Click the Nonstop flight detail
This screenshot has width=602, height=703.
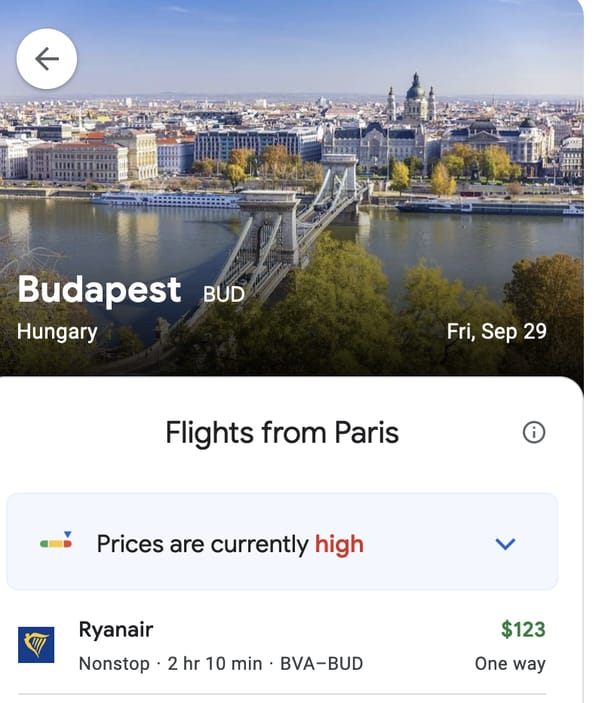point(114,663)
